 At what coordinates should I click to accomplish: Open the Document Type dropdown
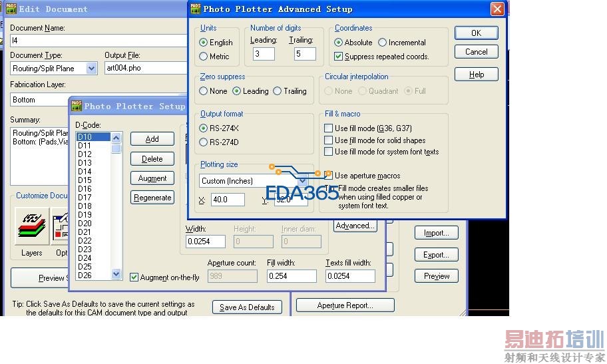91,69
